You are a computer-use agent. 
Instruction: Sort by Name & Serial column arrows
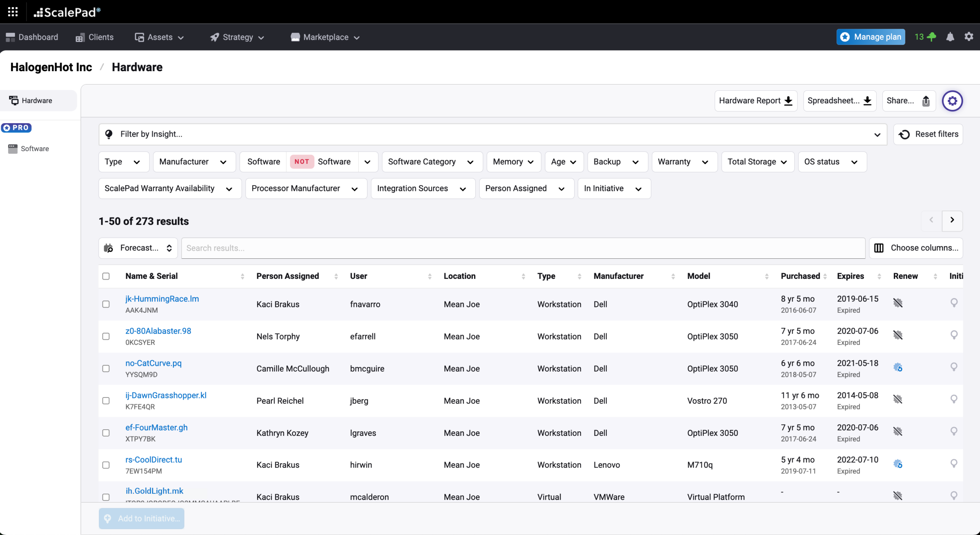click(242, 276)
